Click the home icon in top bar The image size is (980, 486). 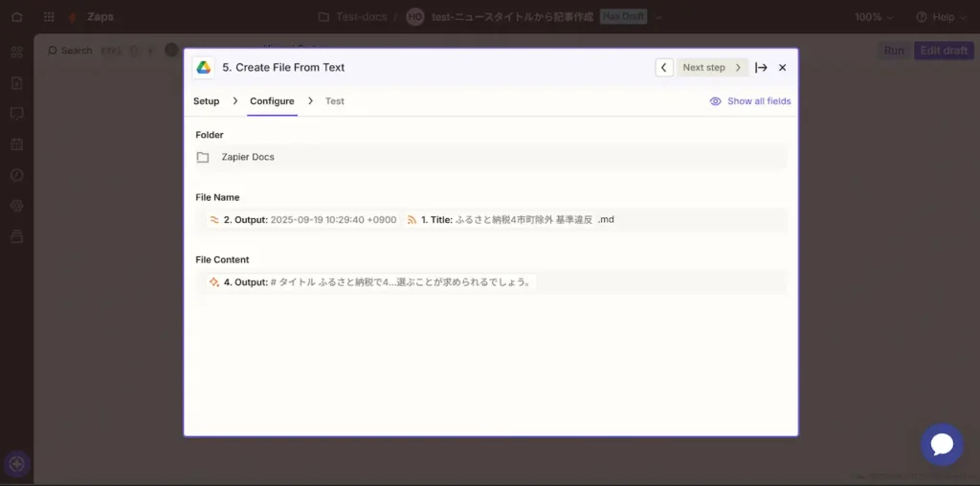click(16, 17)
